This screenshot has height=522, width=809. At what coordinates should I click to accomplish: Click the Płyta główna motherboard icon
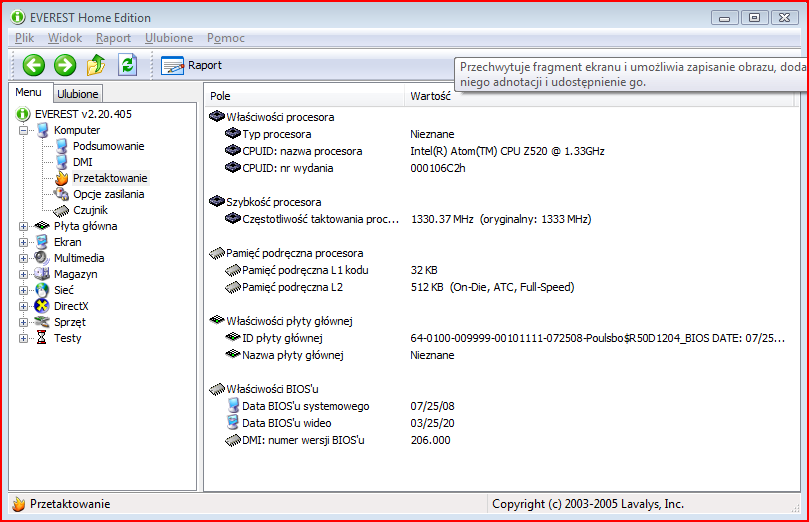coord(42,226)
